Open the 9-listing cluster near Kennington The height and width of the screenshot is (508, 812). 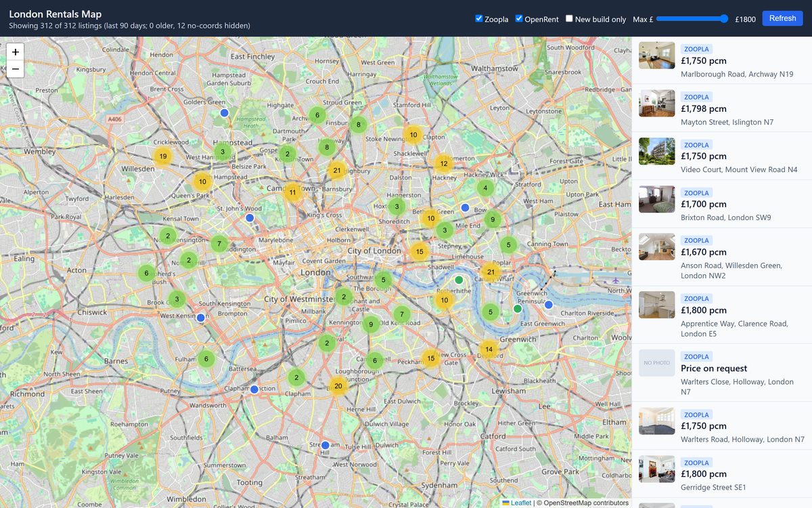tap(370, 324)
